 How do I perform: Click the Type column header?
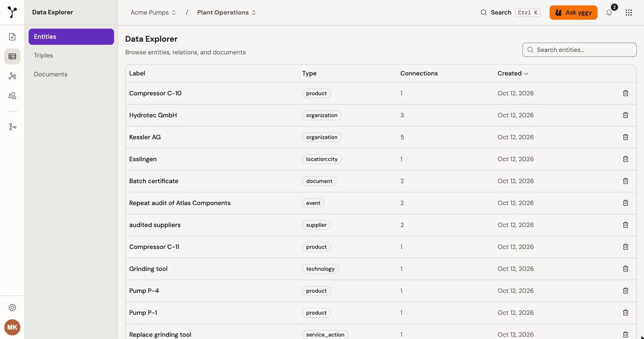(309, 73)
